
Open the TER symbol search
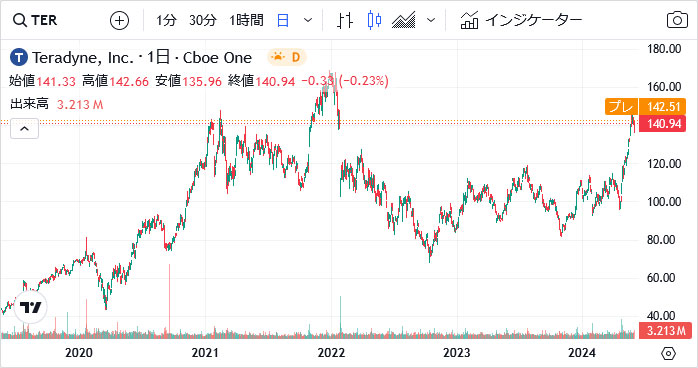[x=35, y=20]
